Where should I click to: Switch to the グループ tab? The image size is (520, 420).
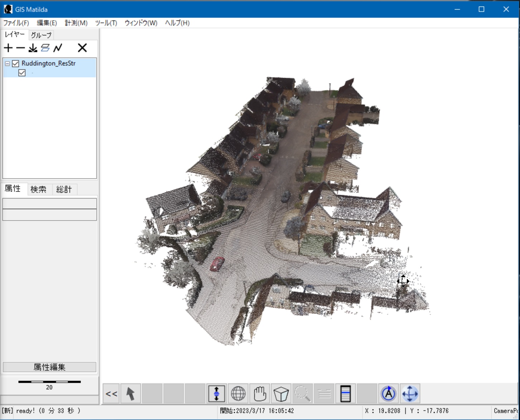(x=41, y=35)
